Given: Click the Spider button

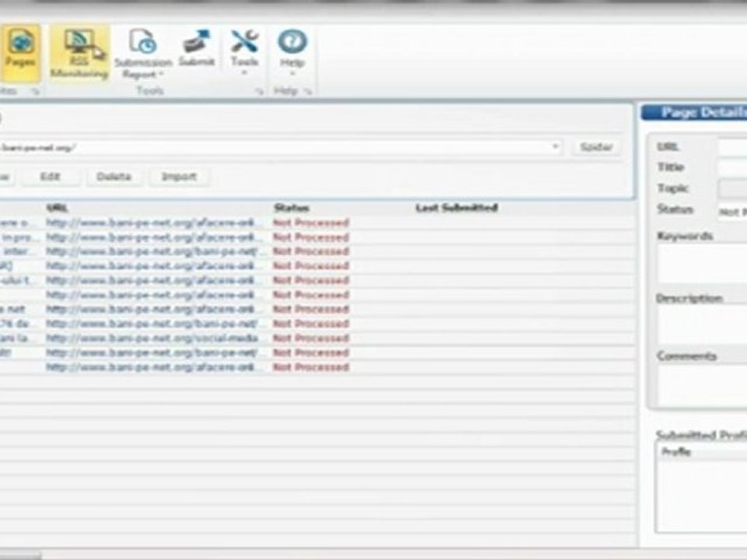Looking at the screenshot, I should coord(596,147).
